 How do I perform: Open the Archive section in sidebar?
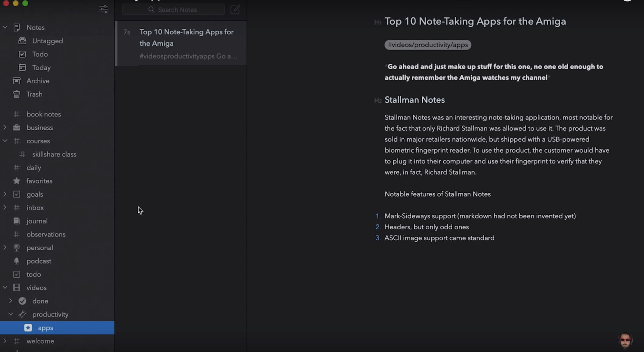click(38, 80)
